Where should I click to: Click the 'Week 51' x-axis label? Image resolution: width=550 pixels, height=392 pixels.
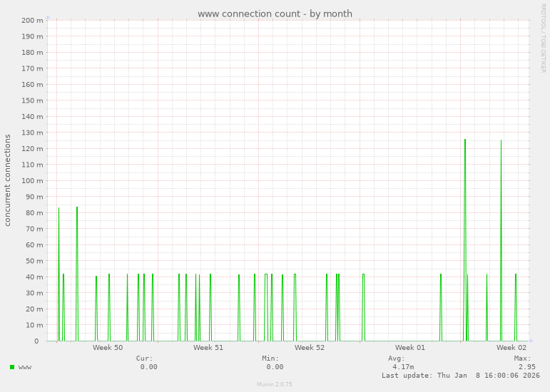[208, 348]
